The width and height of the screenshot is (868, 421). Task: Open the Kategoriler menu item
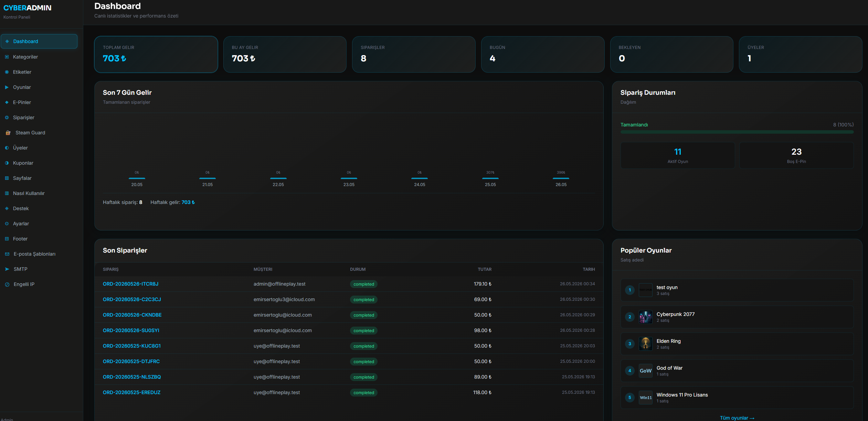tap(39, 57)
